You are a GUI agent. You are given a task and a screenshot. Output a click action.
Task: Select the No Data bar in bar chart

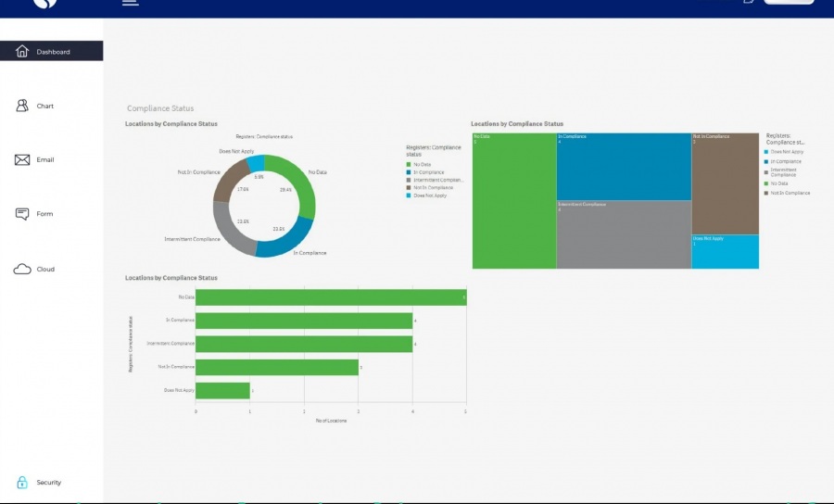click(x=330, y=297)
